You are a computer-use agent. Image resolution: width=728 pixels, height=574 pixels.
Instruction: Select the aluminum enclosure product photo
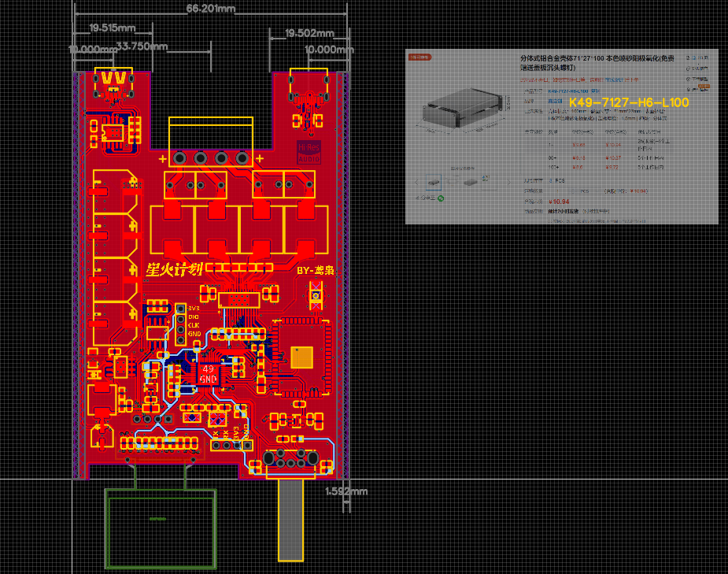coord(463,108)
